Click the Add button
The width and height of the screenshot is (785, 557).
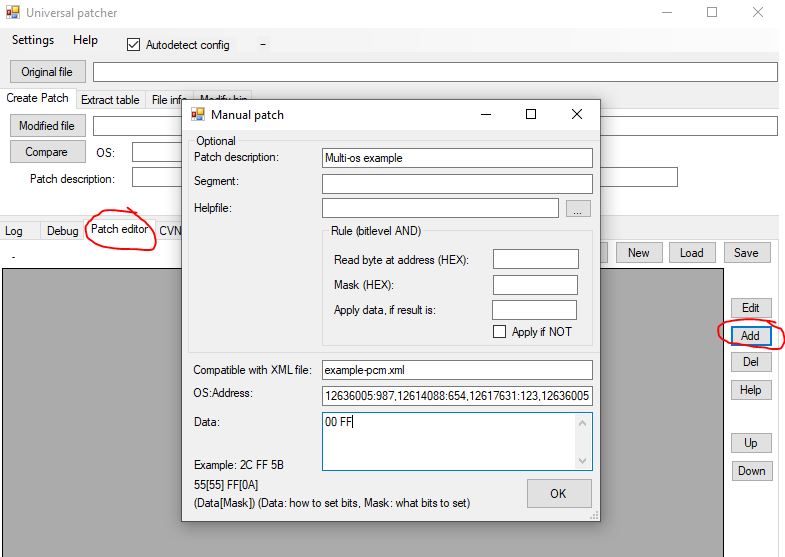click(x=750, y=335)
